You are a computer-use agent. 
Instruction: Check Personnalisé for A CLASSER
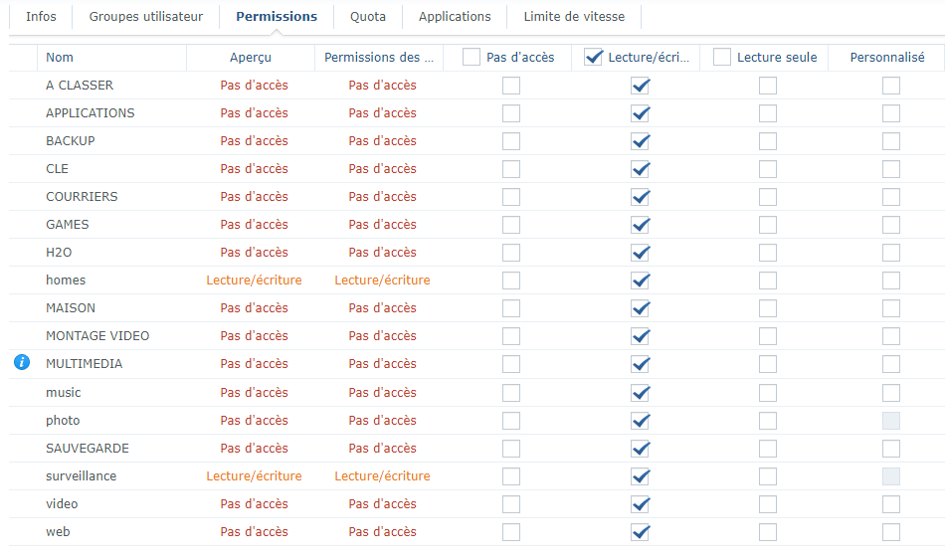coord(891,86)
